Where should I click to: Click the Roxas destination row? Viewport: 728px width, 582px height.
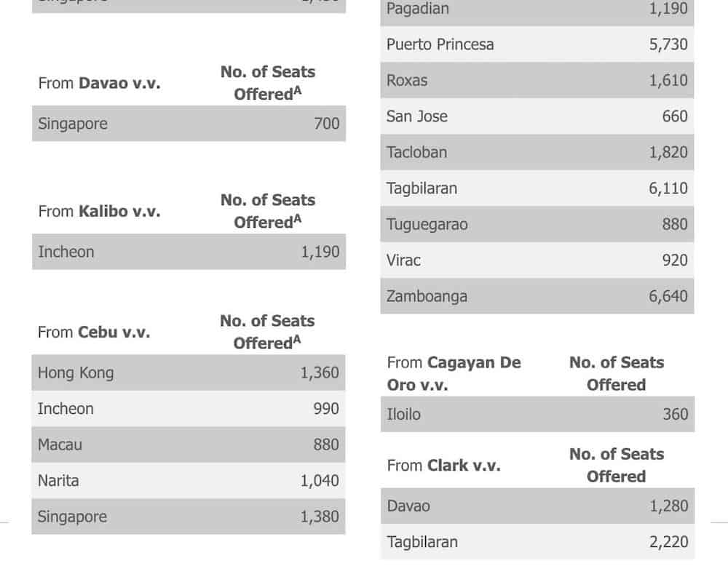pyautogui.click(x=537, y=80)
